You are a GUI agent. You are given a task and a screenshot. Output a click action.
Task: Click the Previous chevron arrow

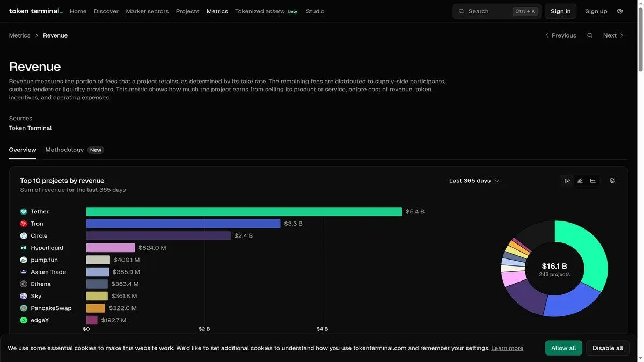[547, 35]
